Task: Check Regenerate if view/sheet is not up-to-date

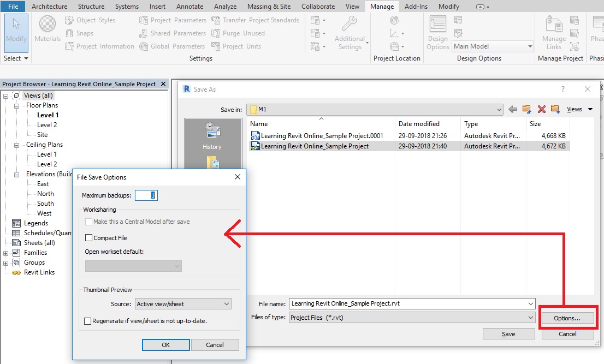Action: pyautogui.click(x=88, y=321)
